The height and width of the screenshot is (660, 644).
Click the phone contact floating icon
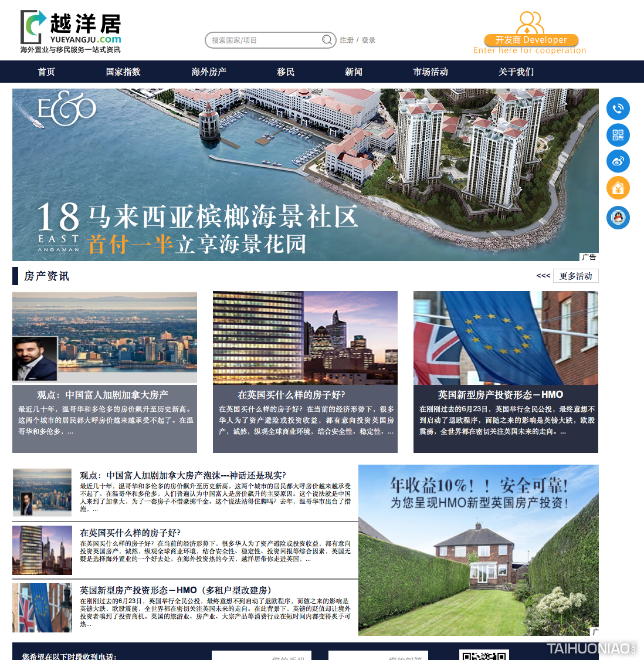[x=618, y=109]
